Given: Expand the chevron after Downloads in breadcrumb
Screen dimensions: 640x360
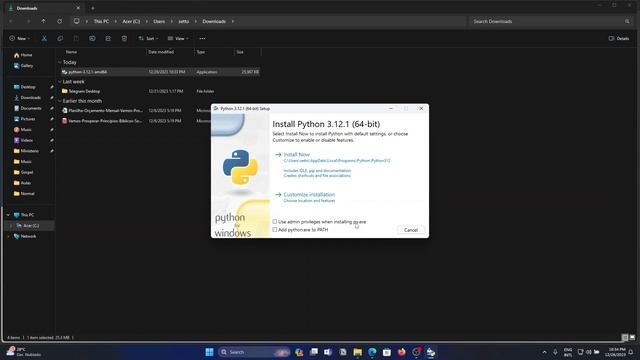Looking at the screenshot, I should [x=233, y=21].
